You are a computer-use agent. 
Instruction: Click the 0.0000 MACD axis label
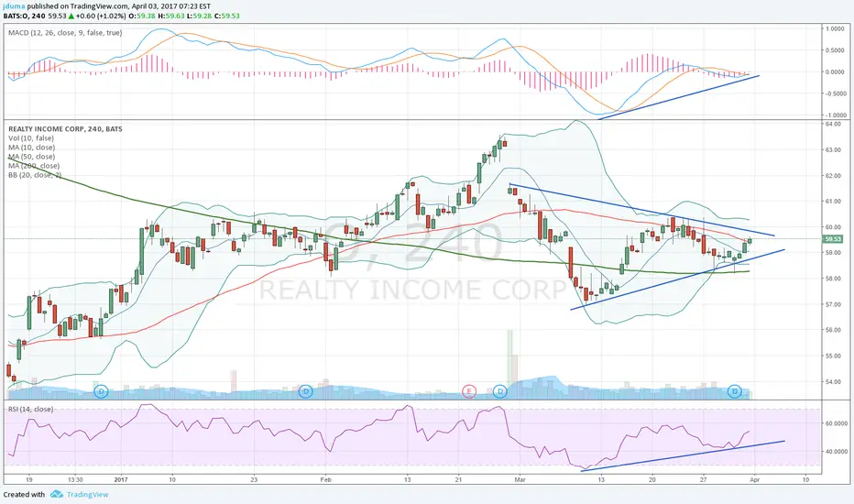pyautogui.click(x=835, y=71)
